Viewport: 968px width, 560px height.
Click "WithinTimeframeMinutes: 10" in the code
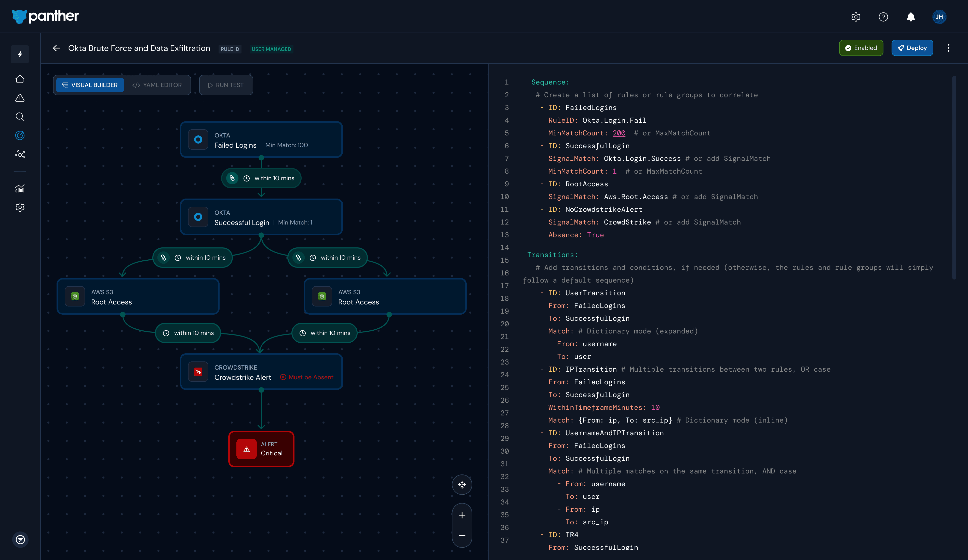point(604,408)
